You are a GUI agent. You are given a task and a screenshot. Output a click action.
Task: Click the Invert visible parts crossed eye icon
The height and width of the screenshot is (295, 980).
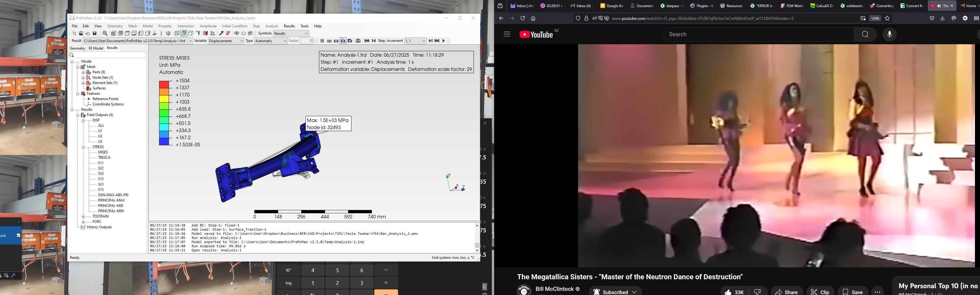coord(250,33)
